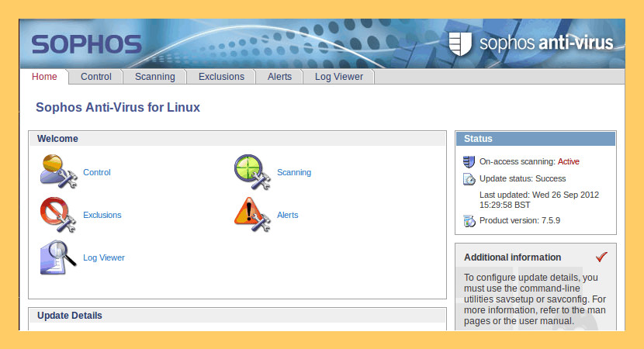This screenshot has width=644, height=349.
Task: Go to the Exclusions tab
Action: click(x=221, y=77)
